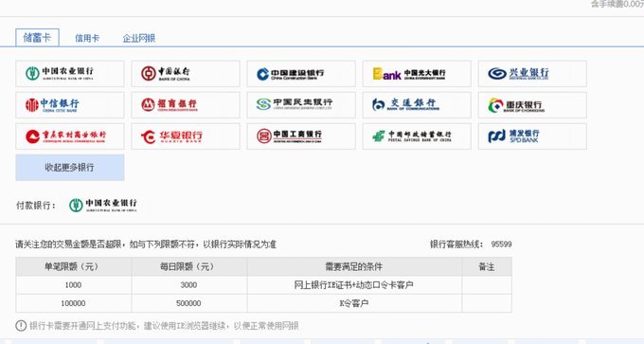The height and width of the screenshot is (344, 644).
Task: Click the single limit cell 100000
Action: tap(73, 303)
